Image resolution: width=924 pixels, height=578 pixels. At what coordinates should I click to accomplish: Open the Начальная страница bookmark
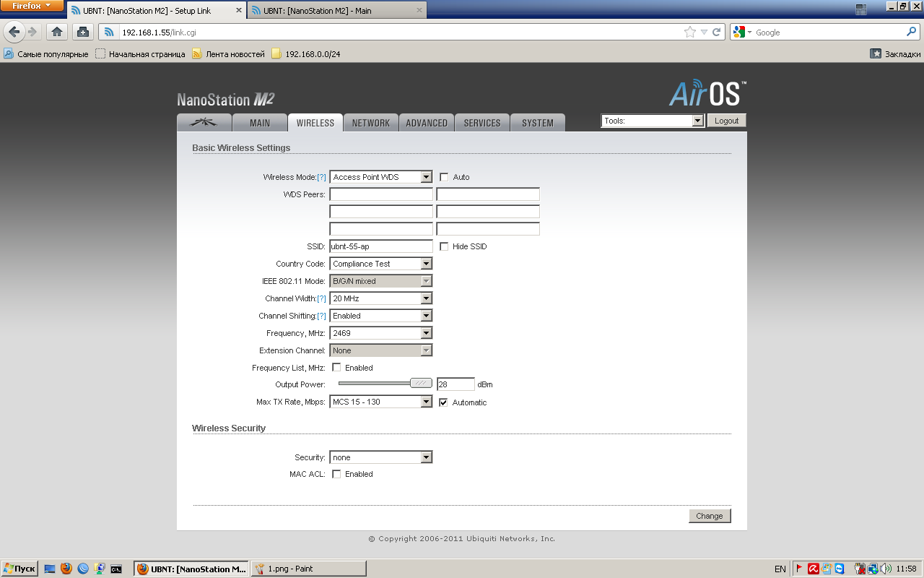141,53
